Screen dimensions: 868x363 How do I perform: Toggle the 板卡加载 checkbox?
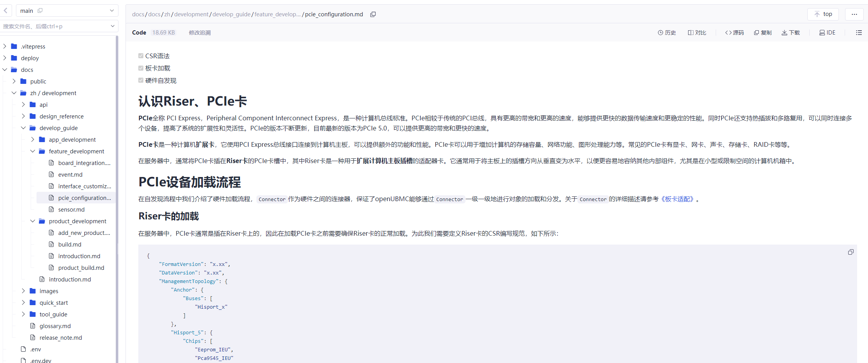tap(141, 68)
